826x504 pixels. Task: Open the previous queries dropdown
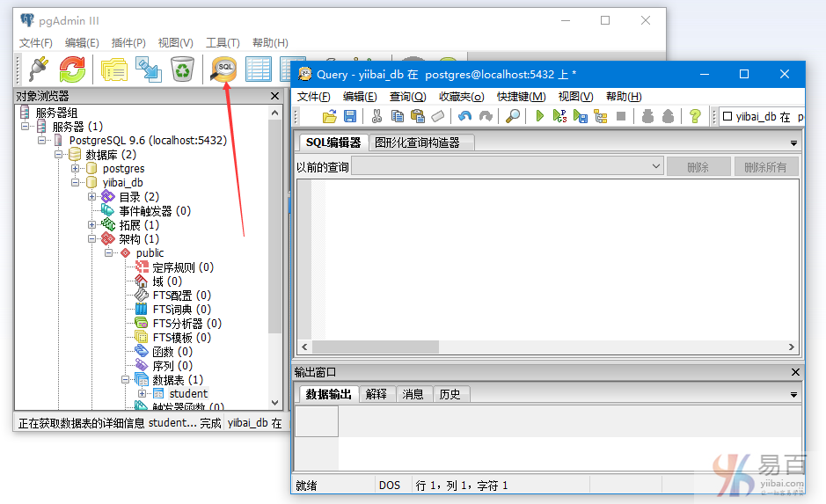click(x=656, y=166)
